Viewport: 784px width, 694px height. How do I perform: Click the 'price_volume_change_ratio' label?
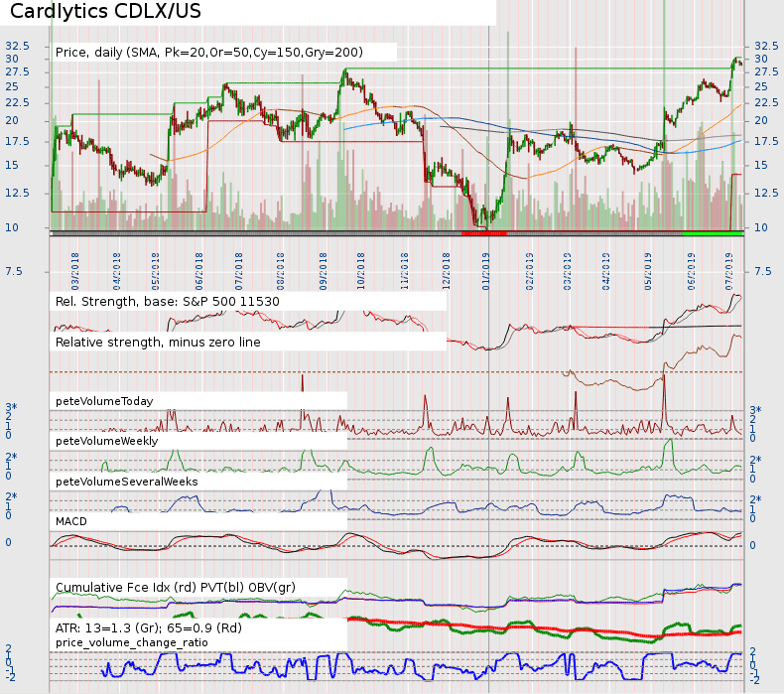pos(132,642)
